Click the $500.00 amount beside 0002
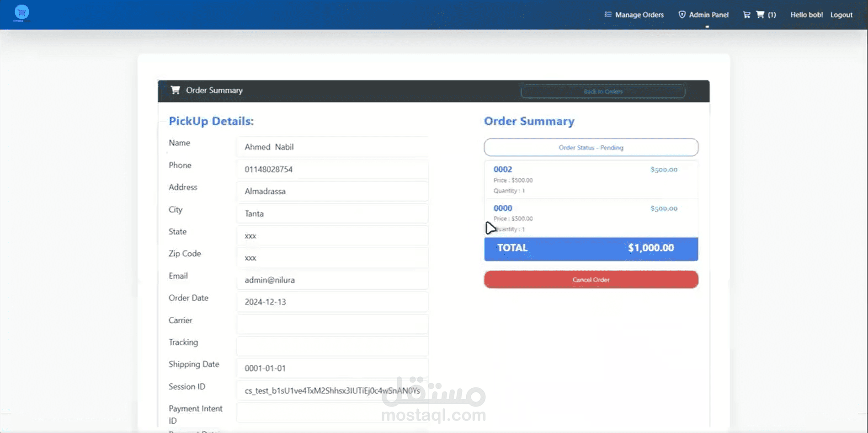 (664, 170)
